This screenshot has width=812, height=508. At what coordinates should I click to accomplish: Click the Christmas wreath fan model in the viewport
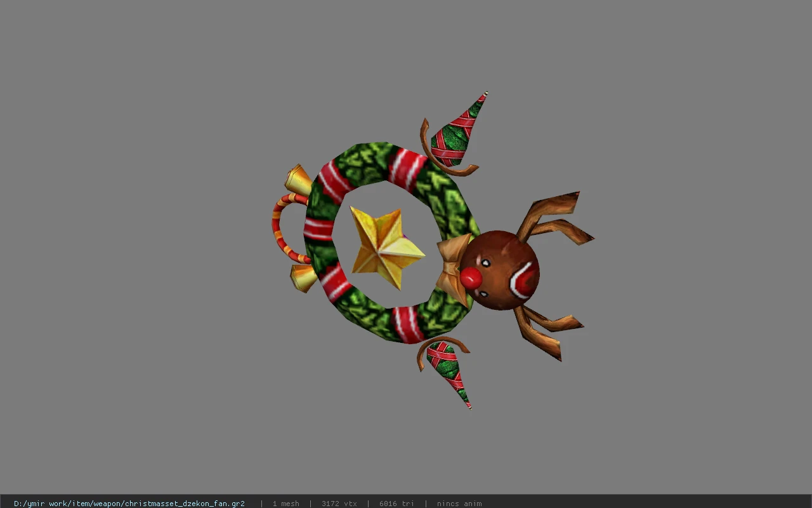coord(433,250)
